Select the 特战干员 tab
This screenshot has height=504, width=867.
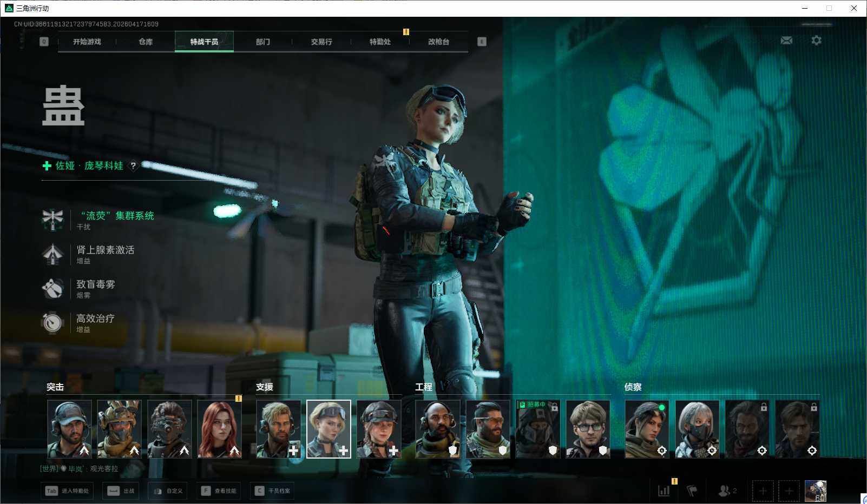204,42
